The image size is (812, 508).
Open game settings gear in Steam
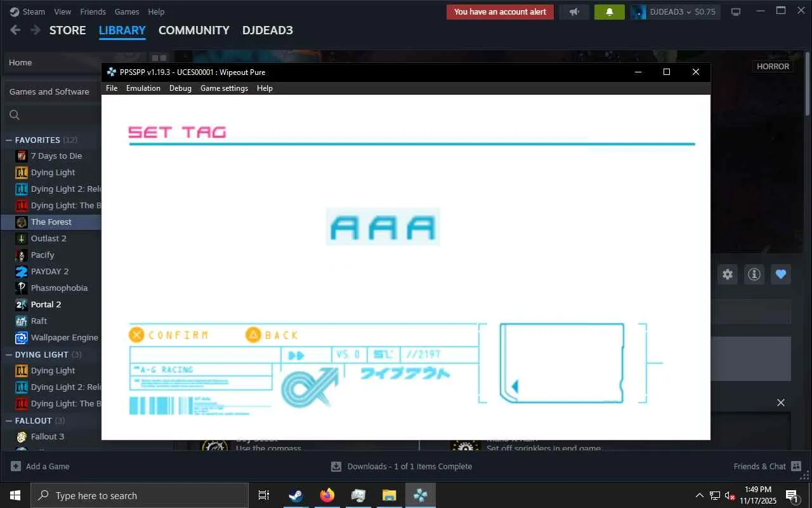pyautogui.click(x=728, y=274)
